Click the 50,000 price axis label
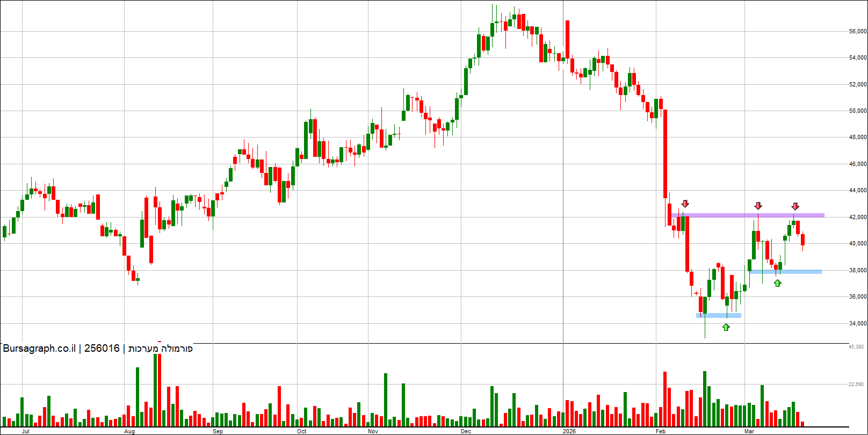This screenshot has height=435, width=868. point(858,111)
